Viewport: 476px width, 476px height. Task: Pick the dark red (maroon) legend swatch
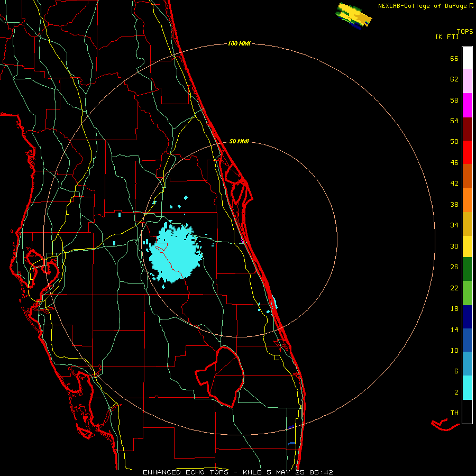click(x=467, y=130)
